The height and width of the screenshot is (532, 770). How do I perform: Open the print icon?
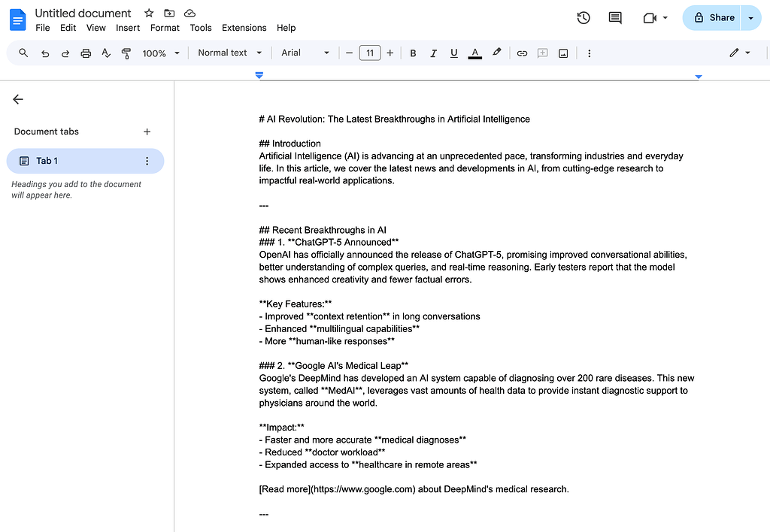pos(85,53)
